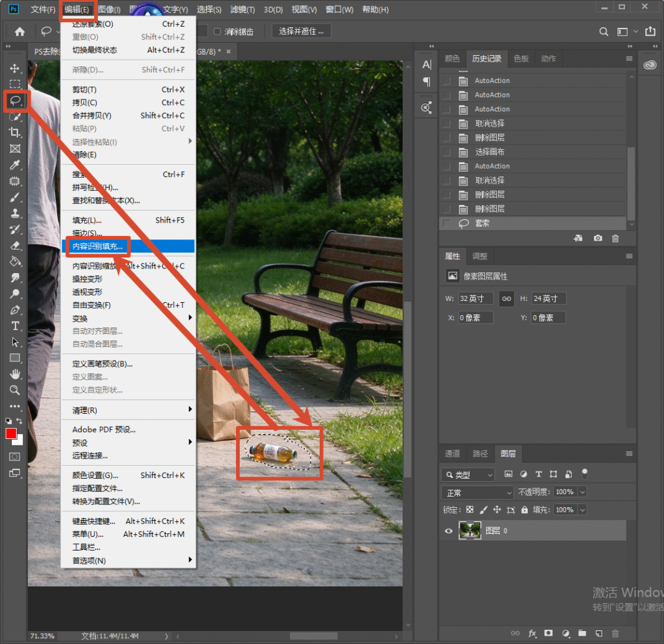Screen dimensions: 664x644
Task: Create new group folder icon
Action: coord(582,634)
